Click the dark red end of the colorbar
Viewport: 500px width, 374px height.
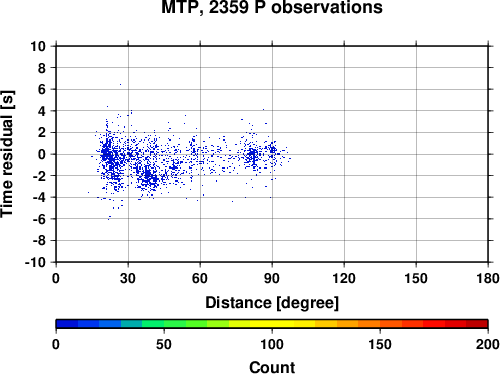477,324
